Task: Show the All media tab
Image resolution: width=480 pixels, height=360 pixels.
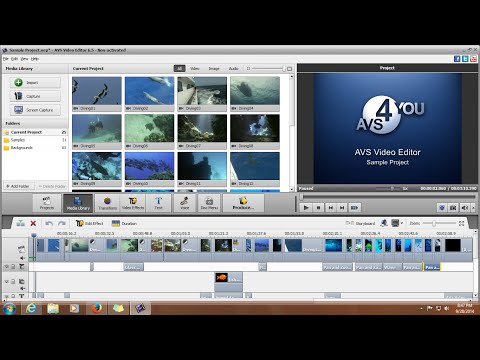Action: (179, 69)
